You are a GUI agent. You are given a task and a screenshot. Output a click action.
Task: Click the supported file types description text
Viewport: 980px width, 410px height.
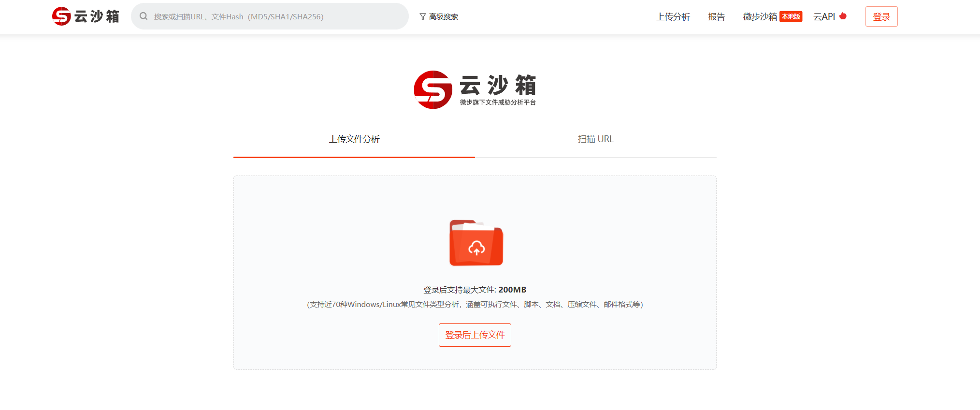(475, 305)
